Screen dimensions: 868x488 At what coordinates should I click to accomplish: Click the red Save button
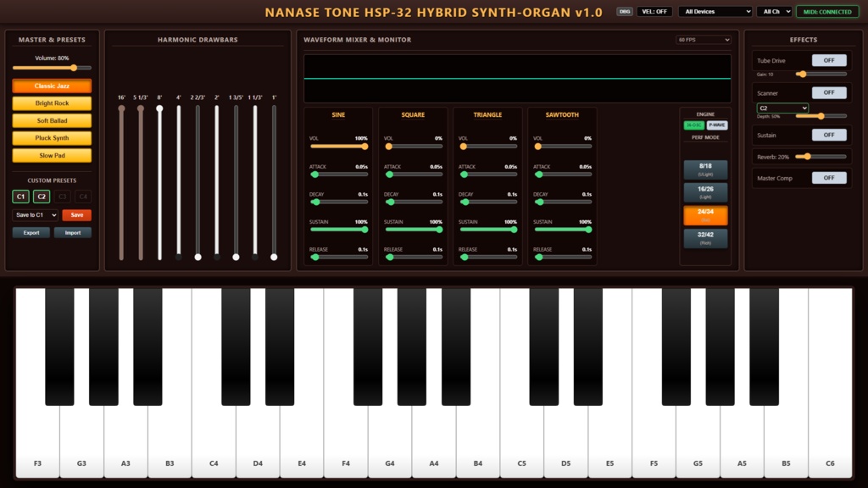click(77, 214)
